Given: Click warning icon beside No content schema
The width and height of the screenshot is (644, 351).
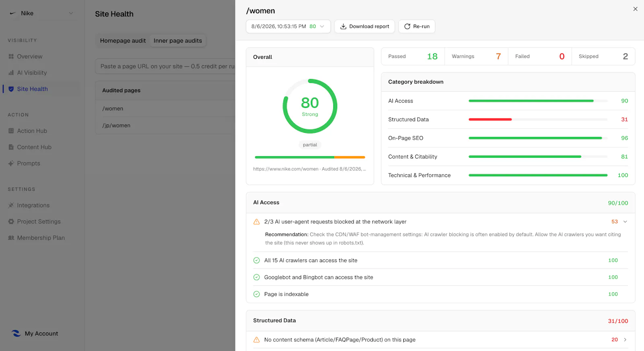Looking at the screenshot, I should 256,340.
